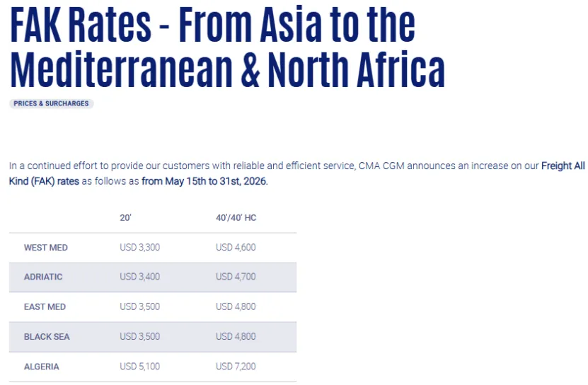Select the Adriatic USD 4,700 cell
Screen dimensions: 588x385
click(236, 277)
